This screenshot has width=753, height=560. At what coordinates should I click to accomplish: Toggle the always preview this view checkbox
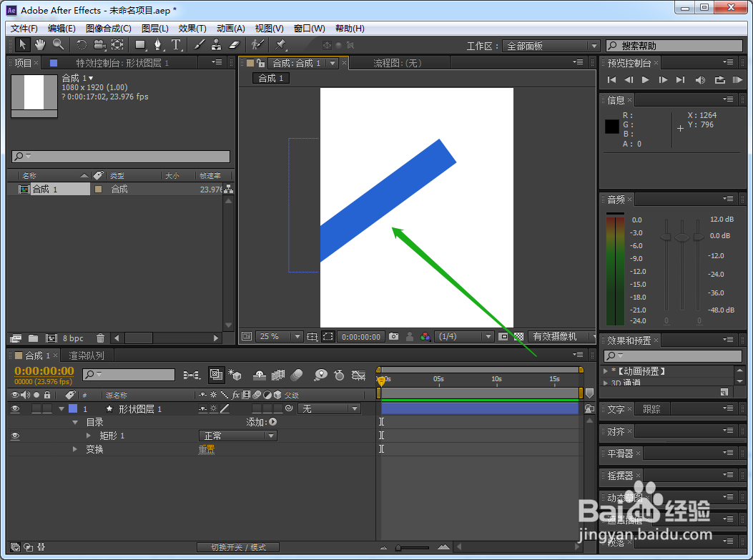[247, 337]
